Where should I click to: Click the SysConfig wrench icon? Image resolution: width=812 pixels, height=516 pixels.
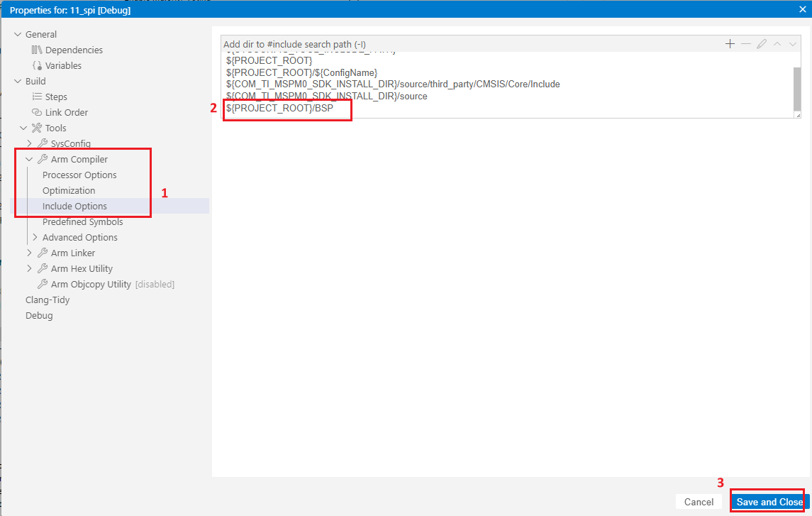pyautogui.click(x=43, y=143)
